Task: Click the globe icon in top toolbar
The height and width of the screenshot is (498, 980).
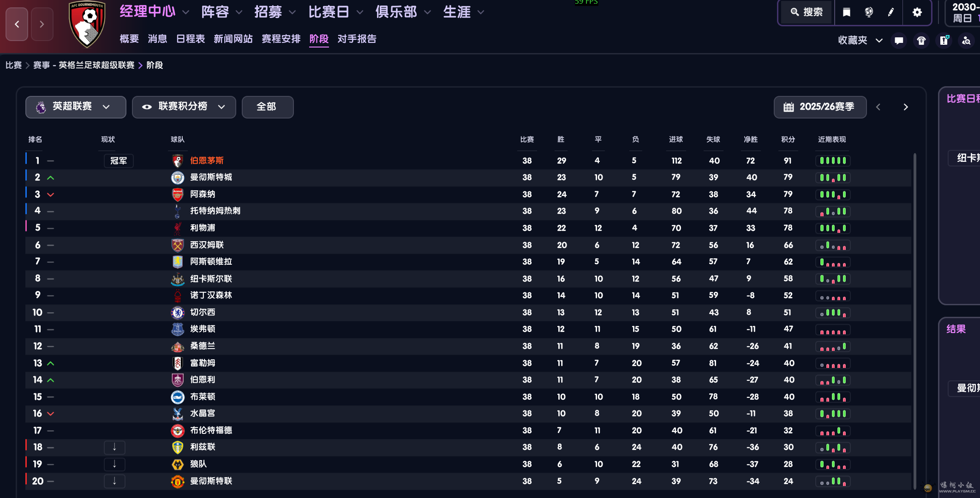Action: tap(869, 12)
